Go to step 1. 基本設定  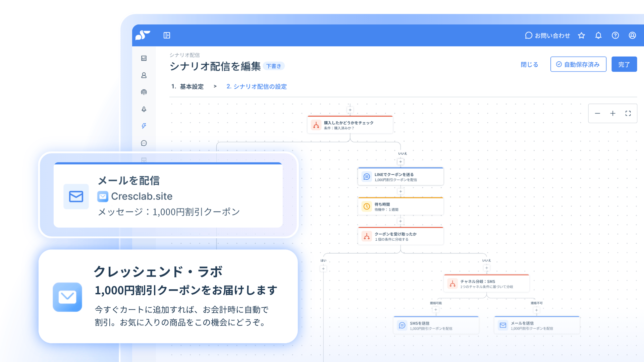coord(187,86)
